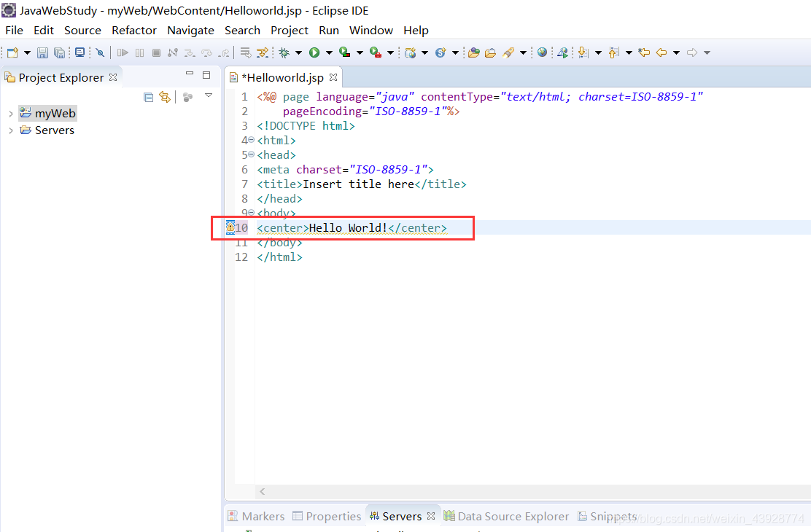Screen dimensions: 811x532
Task: Open the Back history dropdown arrow
Action: [676, 52]
